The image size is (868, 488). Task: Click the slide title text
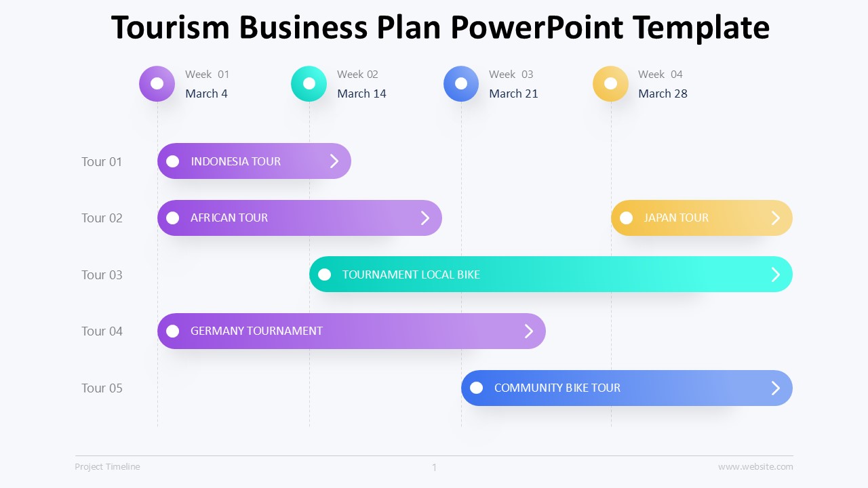click(x=440, y=28)
